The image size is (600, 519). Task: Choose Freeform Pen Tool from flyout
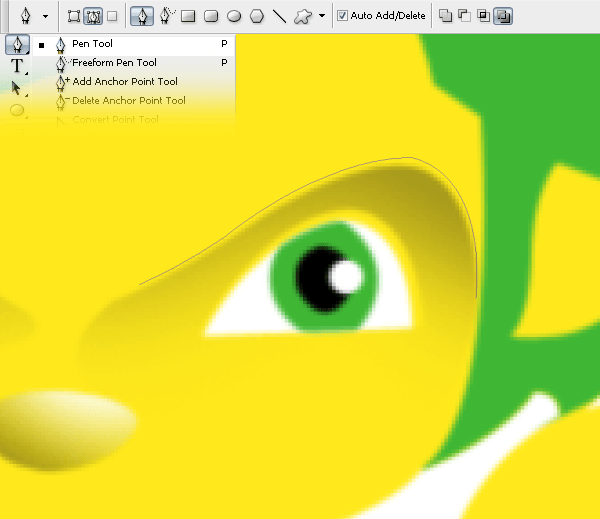(134, 63)
